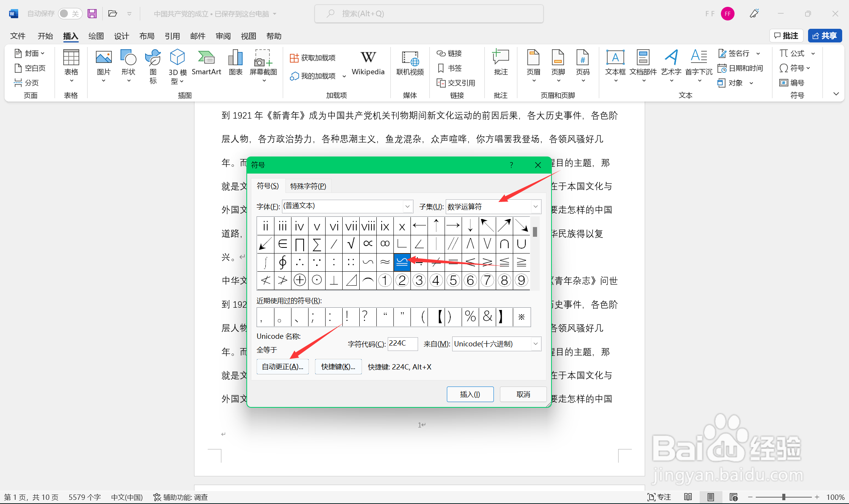Click the zoom slider handle
This screenshot has width=849, height=504.
click(784, 497)
